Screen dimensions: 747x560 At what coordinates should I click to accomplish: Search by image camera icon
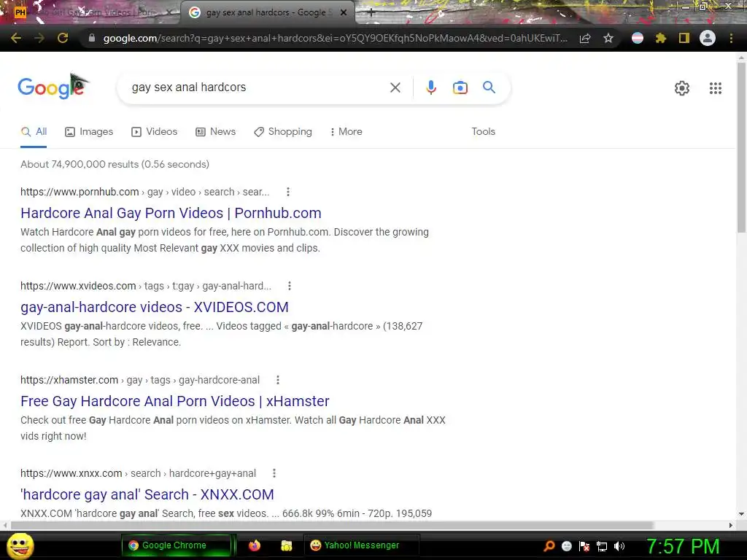[460, 87]
